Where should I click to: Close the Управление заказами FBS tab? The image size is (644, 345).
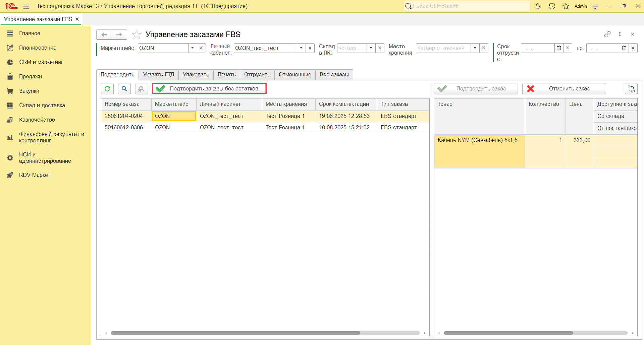click(77, 19)
